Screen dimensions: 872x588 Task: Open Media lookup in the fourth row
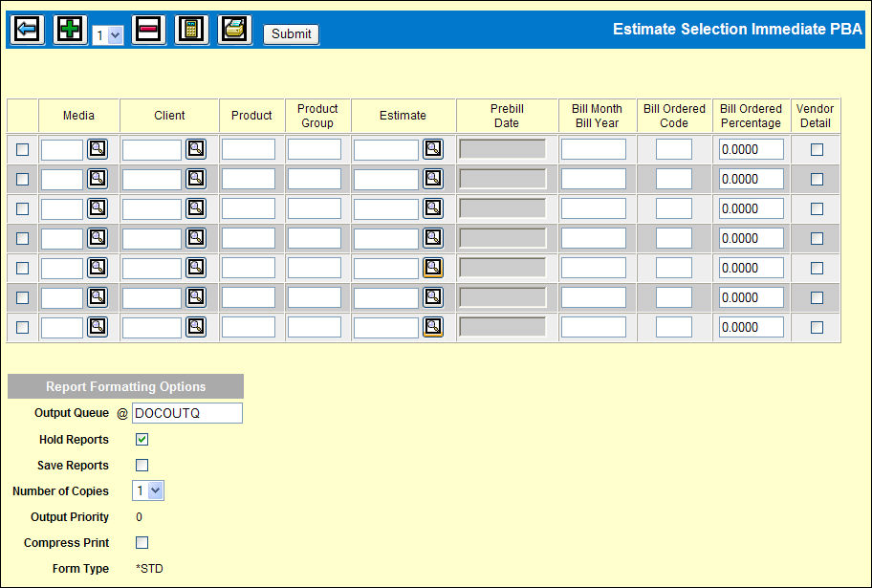tap(98, 238)
